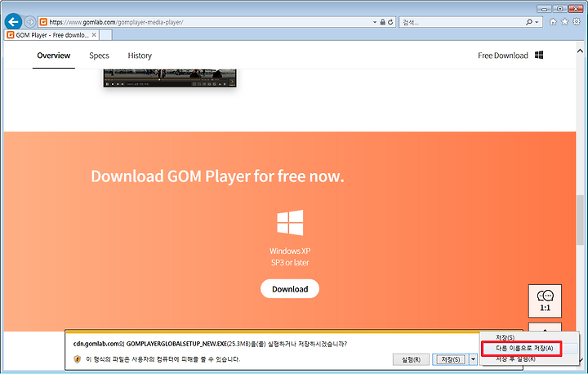Click the 'Windows XP SP3 or later' text
The height and width of the screenshot is (374, 588).
[290, 256]
